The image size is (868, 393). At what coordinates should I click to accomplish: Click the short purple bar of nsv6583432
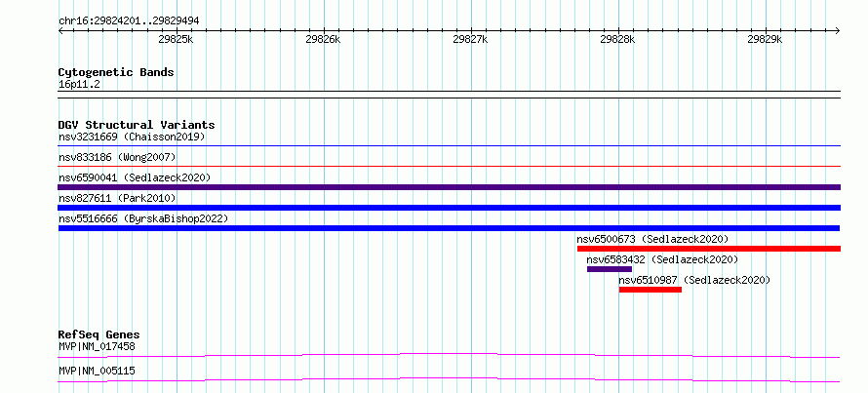[x=609, y=269]
